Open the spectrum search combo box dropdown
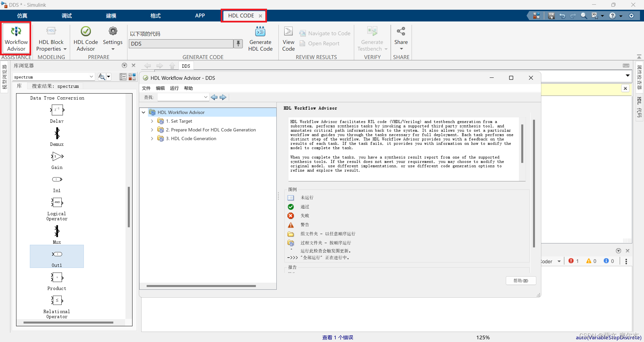Screen dimensions: 644x342 click(x=91, y=77)
